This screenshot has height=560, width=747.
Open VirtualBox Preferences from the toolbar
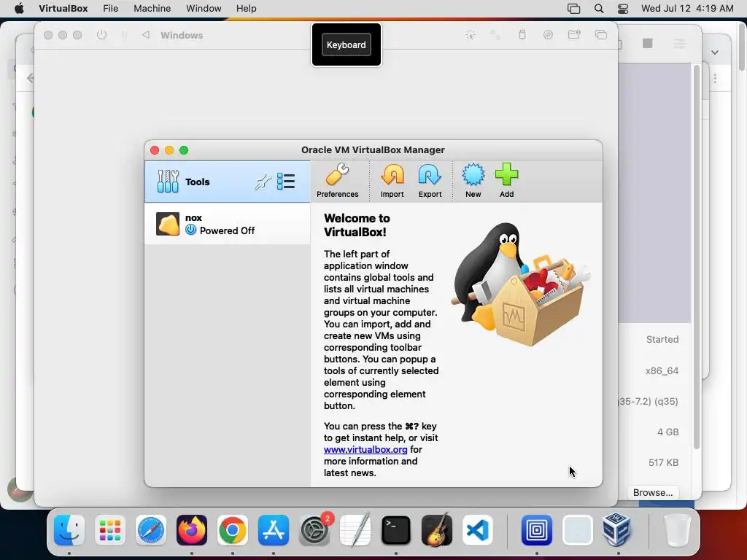pyautogui.click(x=337, y=181)
